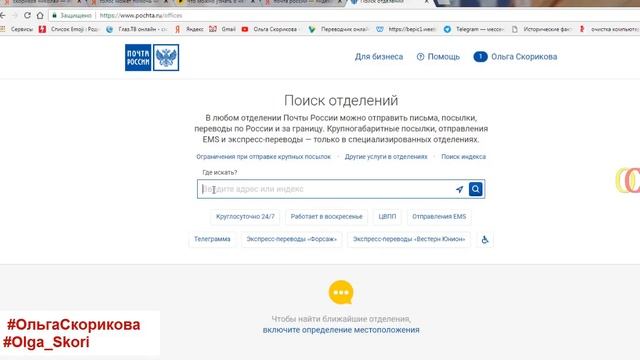The width and height of the screenshot is (640, 360).
Task: Click the yellow chat bubble icon
Action: pyautogui.click(x=341, y=292)
